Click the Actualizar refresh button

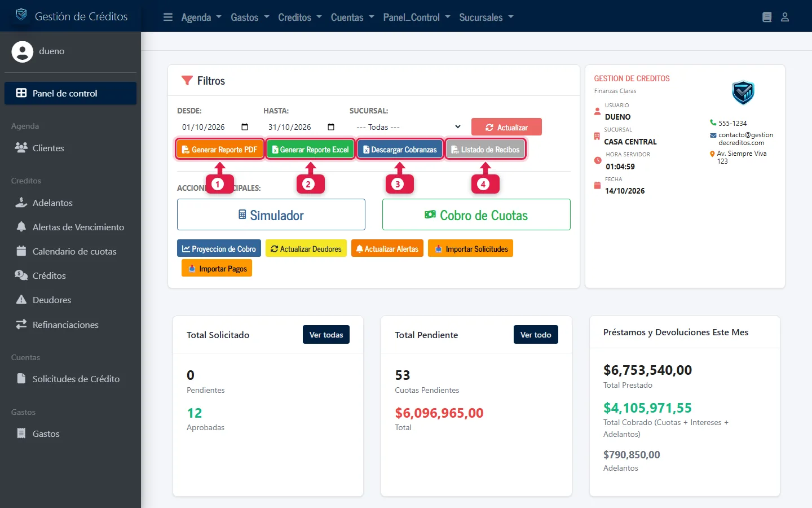coord(506,127)
